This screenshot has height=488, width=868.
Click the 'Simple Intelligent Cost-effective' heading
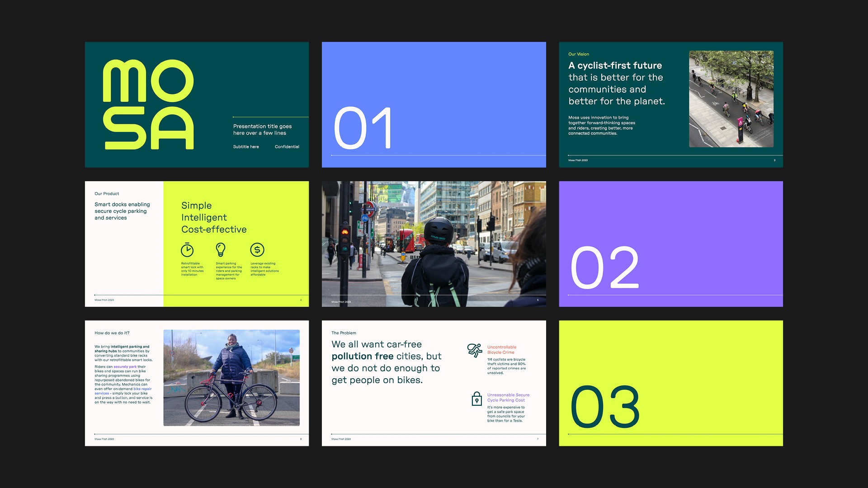tap(214, 217)
